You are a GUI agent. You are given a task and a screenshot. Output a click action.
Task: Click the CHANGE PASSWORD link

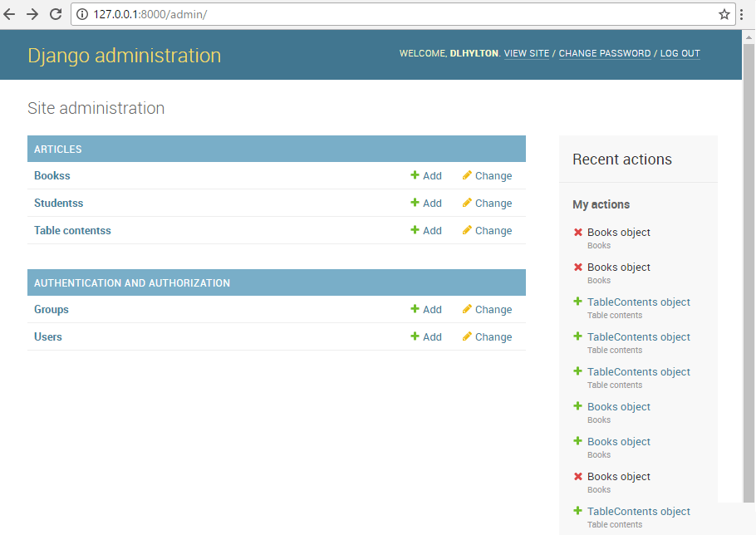(605, 53)
